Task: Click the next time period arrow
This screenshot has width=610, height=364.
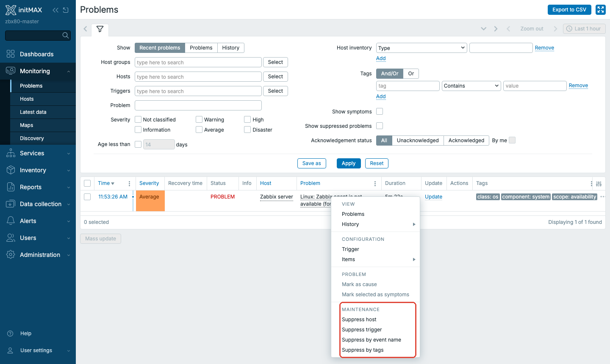Action: (x=555, y=29)
